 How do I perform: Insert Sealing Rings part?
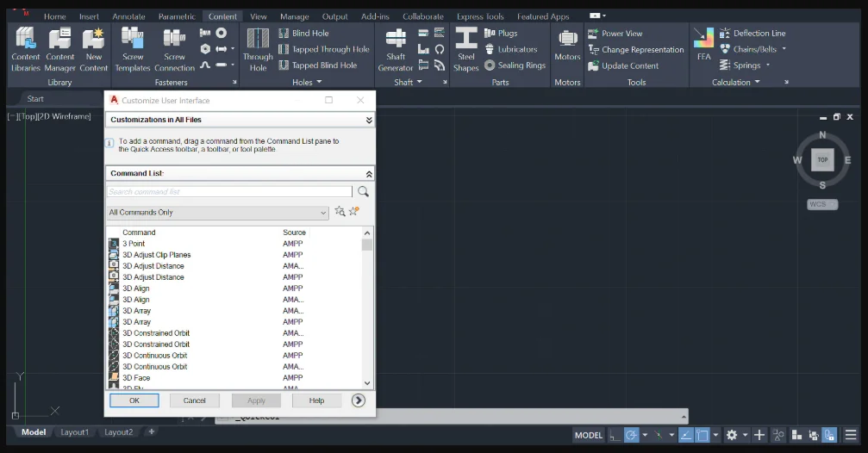(x=515, y=65)
